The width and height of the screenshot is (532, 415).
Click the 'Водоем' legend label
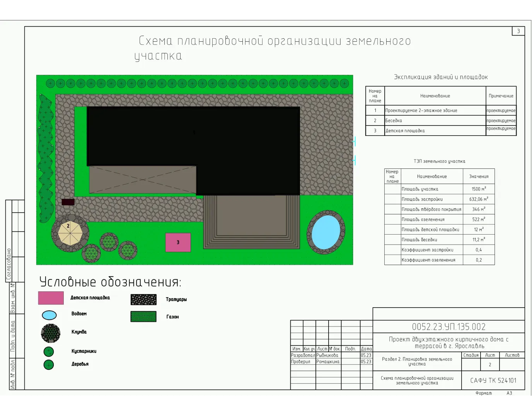tap(79, 314)
